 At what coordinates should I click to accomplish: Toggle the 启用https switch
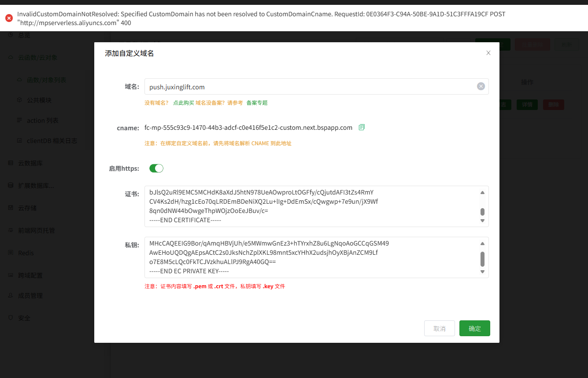tap(156, 168)
